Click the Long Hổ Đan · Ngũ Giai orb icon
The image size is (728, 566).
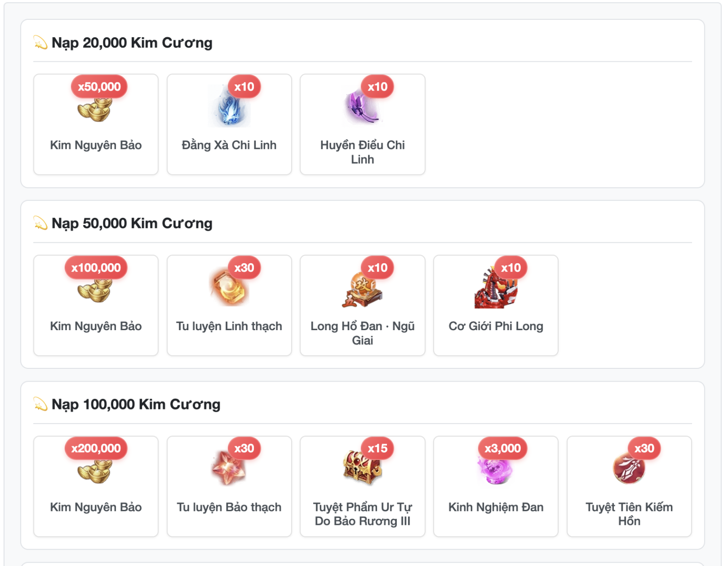(362, 288)
